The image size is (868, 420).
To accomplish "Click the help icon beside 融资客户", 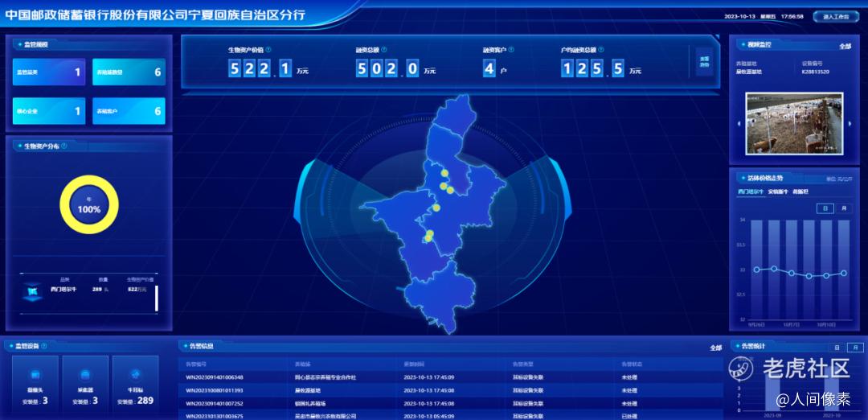I will point(511,50).
